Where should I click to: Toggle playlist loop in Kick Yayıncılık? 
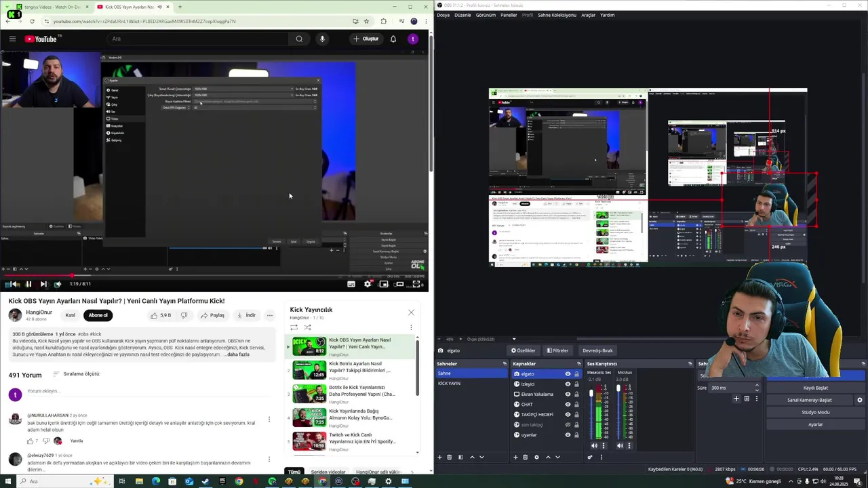pos(294,327)
